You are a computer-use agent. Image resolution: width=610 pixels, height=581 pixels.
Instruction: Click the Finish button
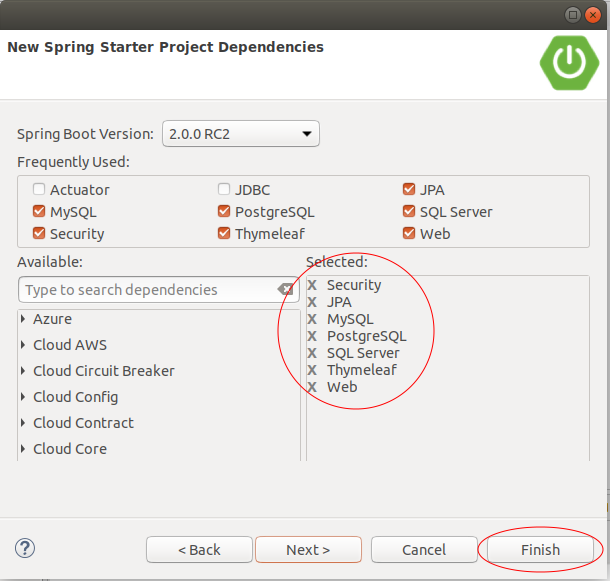click(540, 550)
